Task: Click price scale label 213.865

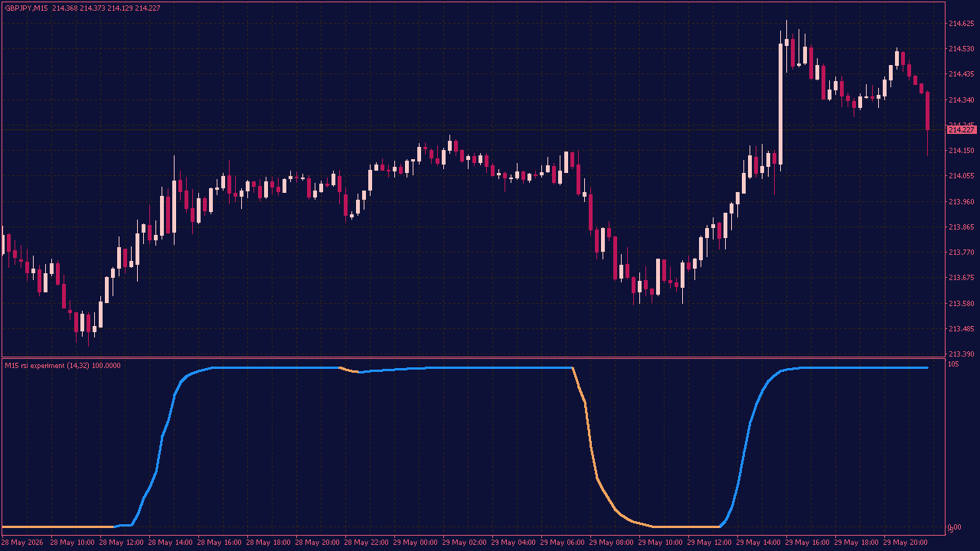Action: (x=961, y=227)
